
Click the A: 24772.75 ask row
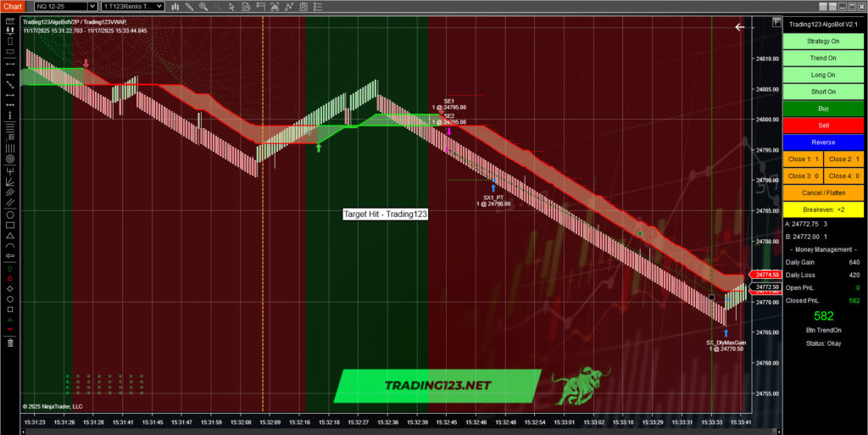coord(806,224)
